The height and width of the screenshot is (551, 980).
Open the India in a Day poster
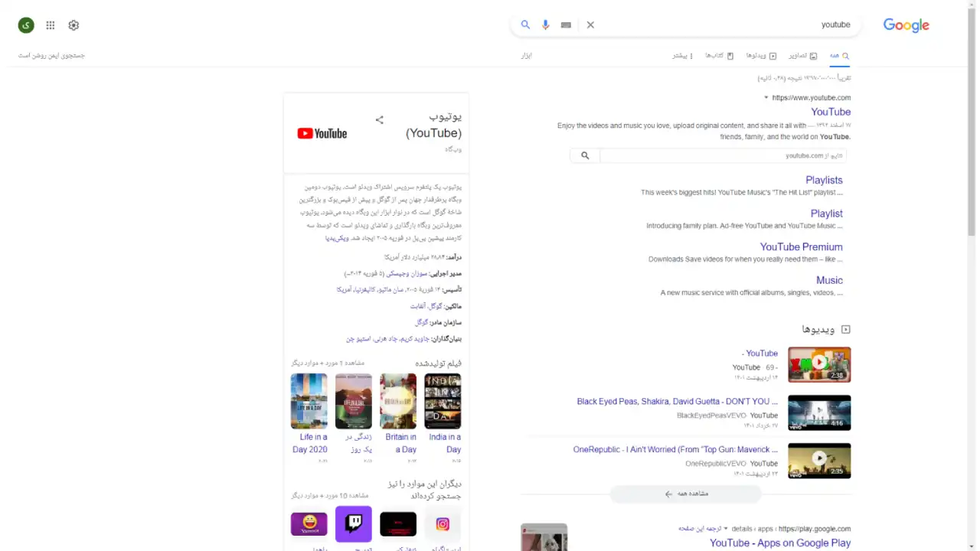tap(443, 401)
